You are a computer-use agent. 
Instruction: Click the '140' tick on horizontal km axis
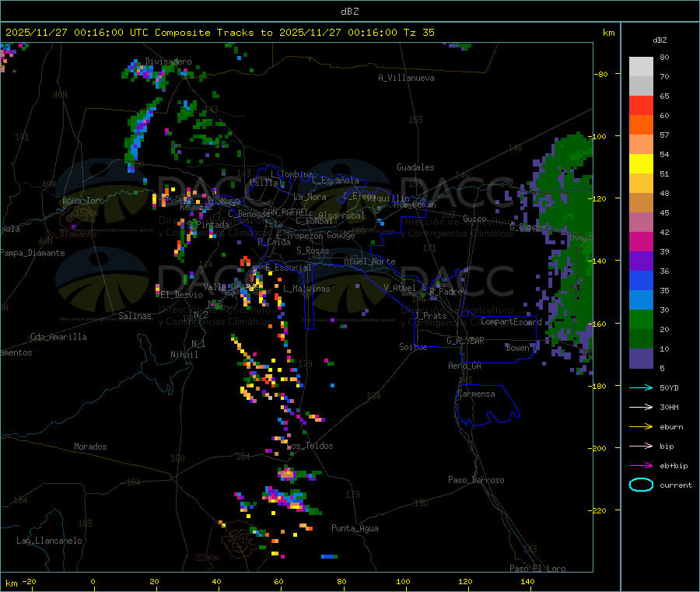click(527, 581)
